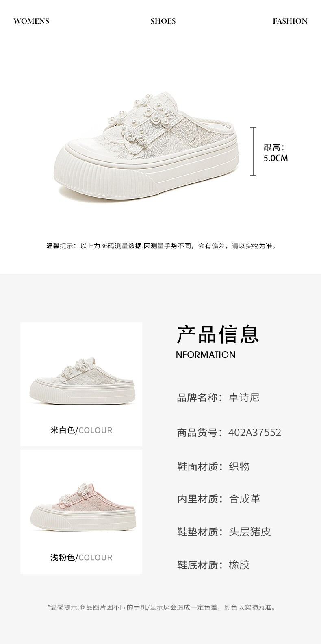Click brand name 卓诗尼
Viewport: 321px width, 644px height.
coord(244,398)
